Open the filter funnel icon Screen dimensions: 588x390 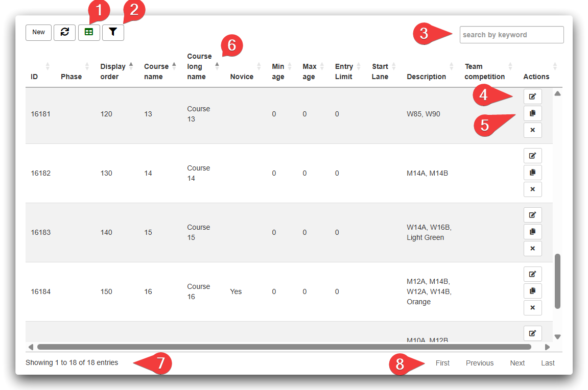tap(113, 32)
